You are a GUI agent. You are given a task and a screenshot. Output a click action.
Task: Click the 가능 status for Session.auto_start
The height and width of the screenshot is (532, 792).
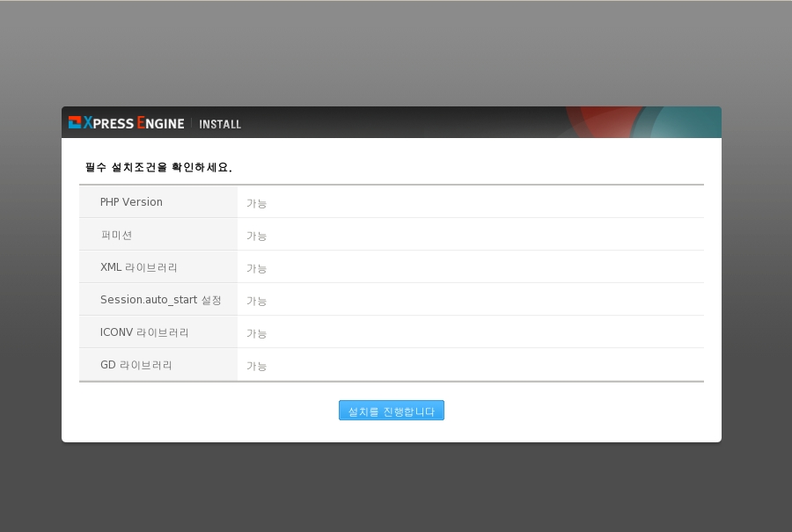pyautogui.click(x=257, y=301)
